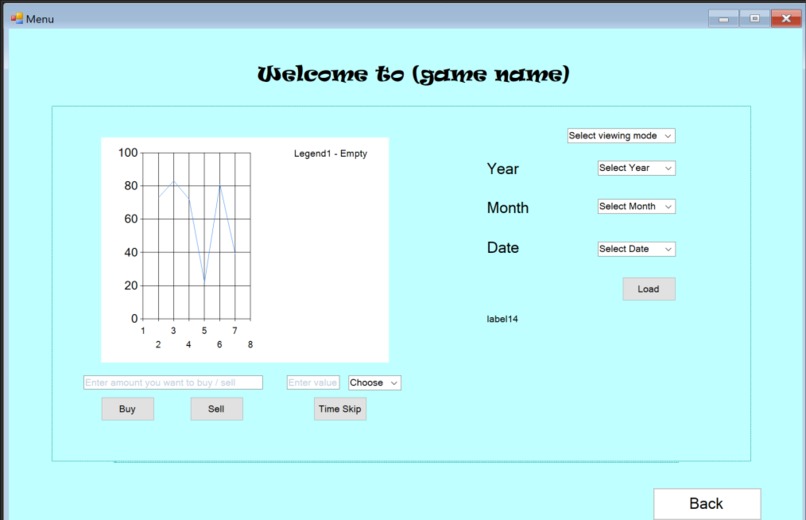Expand the Select Date combo box
The height and width of the screenshot is (520, 806).
point(636,249)
